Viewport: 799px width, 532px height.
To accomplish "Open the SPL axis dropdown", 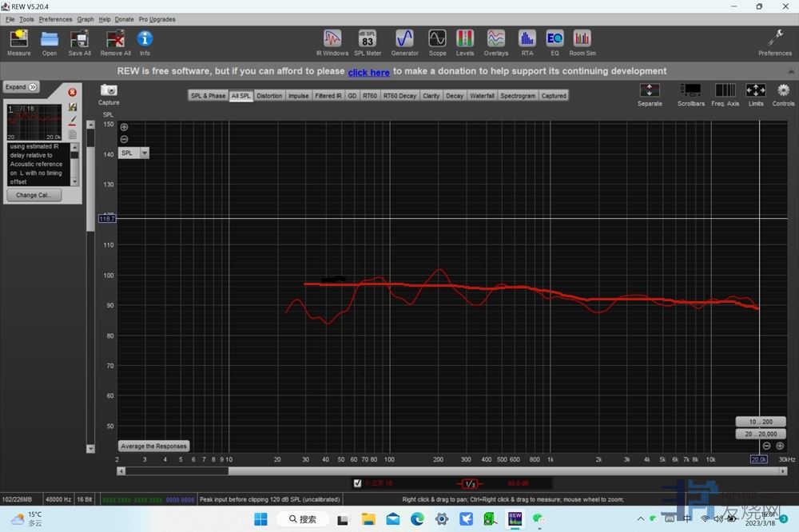I will point(145,153).
